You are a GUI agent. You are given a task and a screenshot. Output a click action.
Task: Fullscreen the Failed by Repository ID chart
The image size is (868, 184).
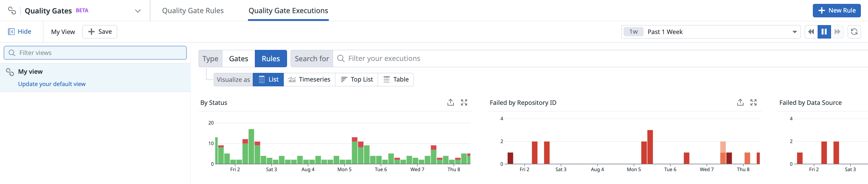[754, 102]
